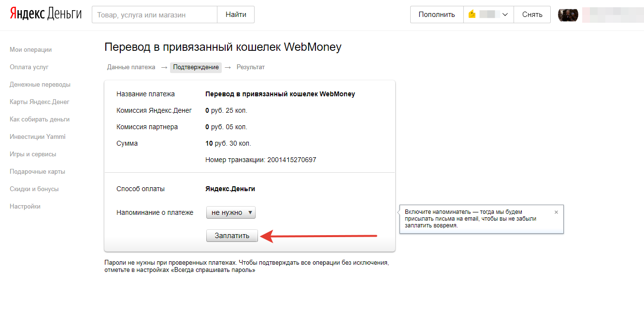Viewport: 644px width, 315px height.
Task: Return to Данные платежа step
Action: coord(131,67)
